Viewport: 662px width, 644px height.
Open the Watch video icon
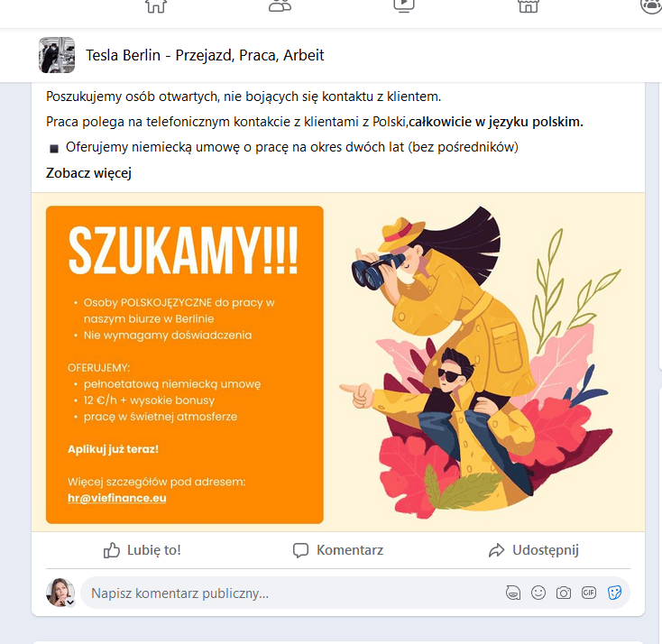click(x=404, y=5)
